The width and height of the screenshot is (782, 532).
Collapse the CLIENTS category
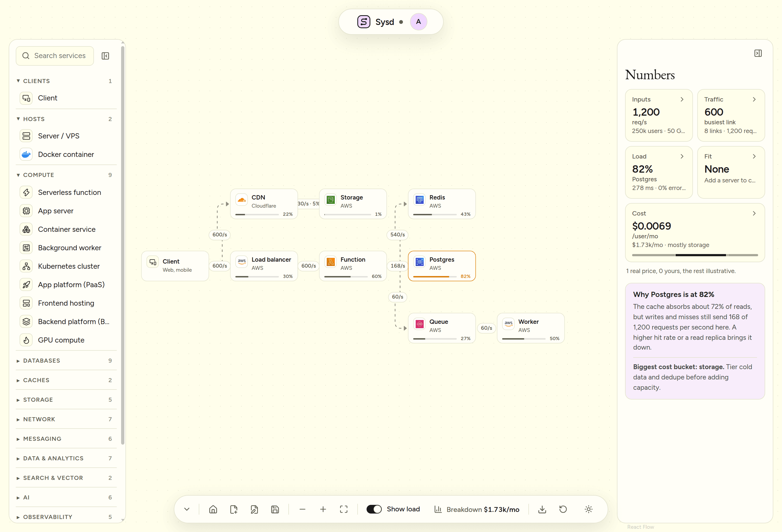coord(66,81)
